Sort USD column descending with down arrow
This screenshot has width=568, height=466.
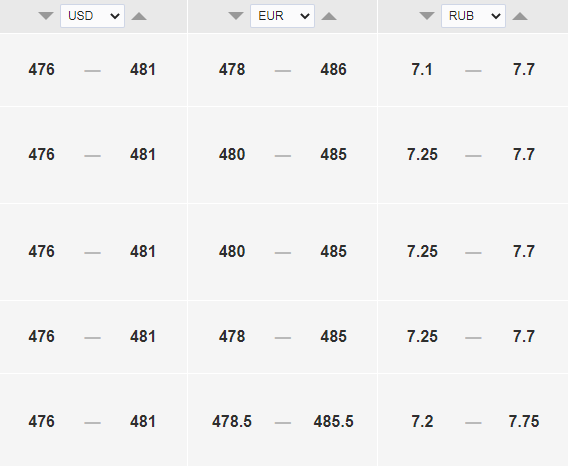point(46,16)
